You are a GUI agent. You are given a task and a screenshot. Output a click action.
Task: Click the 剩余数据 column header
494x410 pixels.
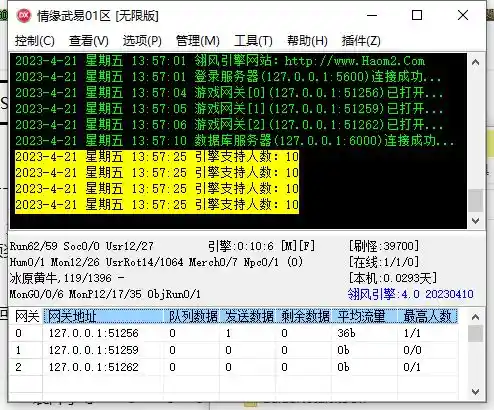click(x=304, y=316)
